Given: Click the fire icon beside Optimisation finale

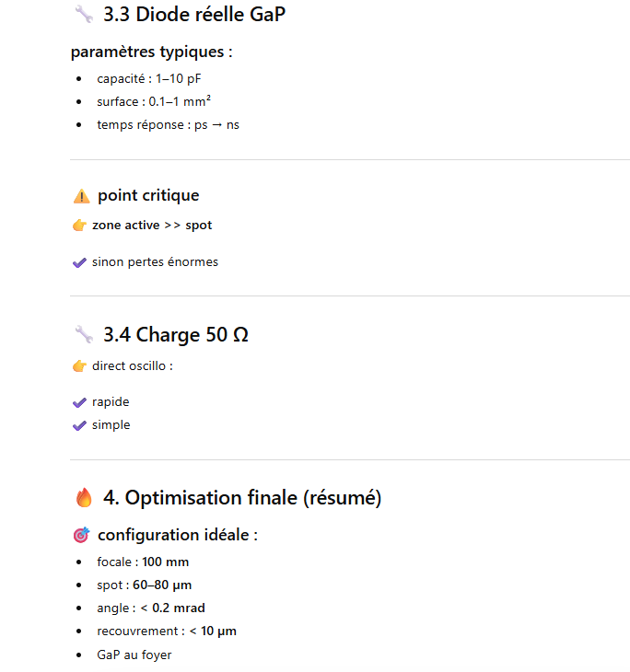Looking at the screenshot, I should point(84,498).
